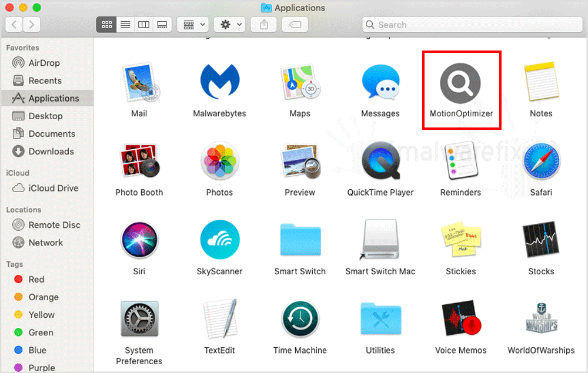The height and width of the screenshot is (373, 588).
Task: Switch to icon view
Action: 106,25
